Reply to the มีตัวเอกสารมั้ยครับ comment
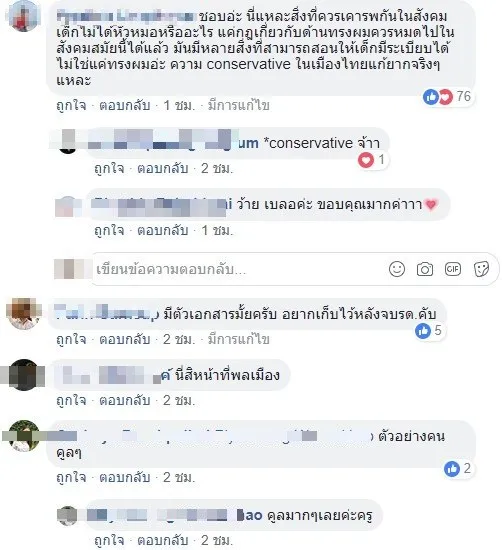The width and height of the screenshot is (502, 550). 125,339
